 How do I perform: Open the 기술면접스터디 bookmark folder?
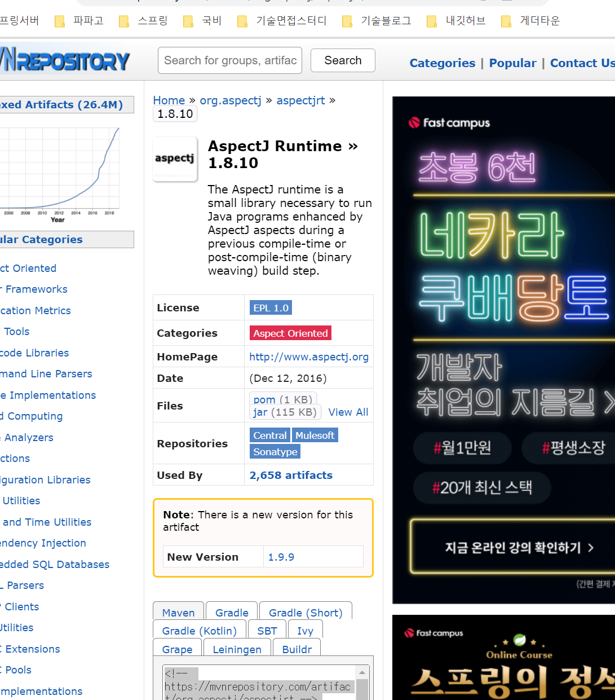coord(282,21)
